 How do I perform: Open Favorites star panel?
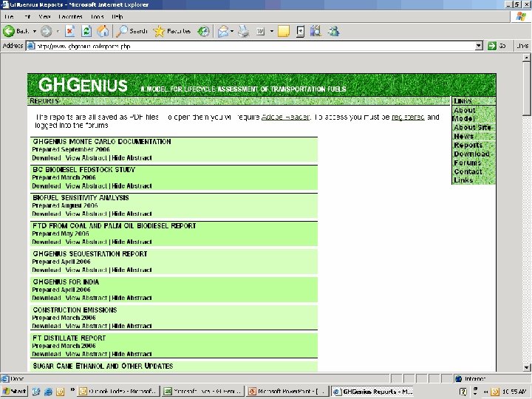(x=171, y=31)
